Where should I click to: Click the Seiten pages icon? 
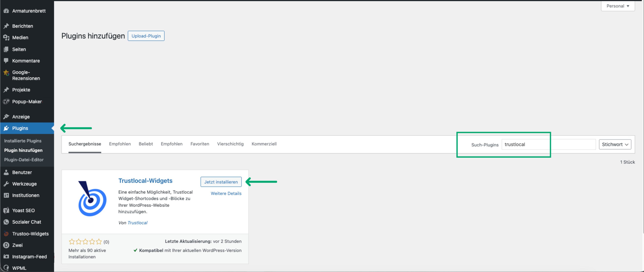(6, 49)
